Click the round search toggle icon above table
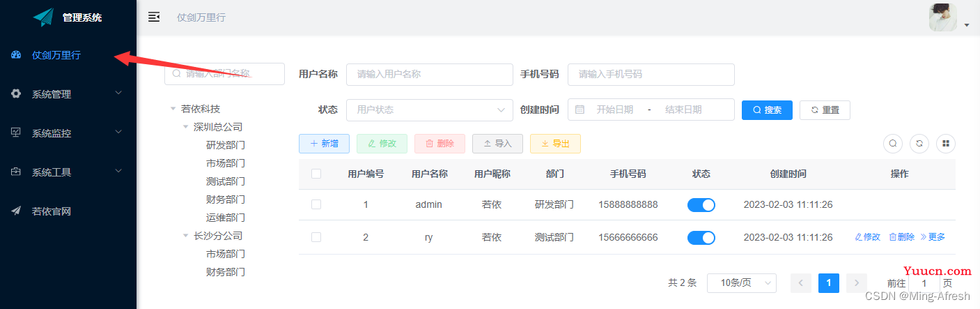This screenshot has width=980, height=309. (892, 144)
